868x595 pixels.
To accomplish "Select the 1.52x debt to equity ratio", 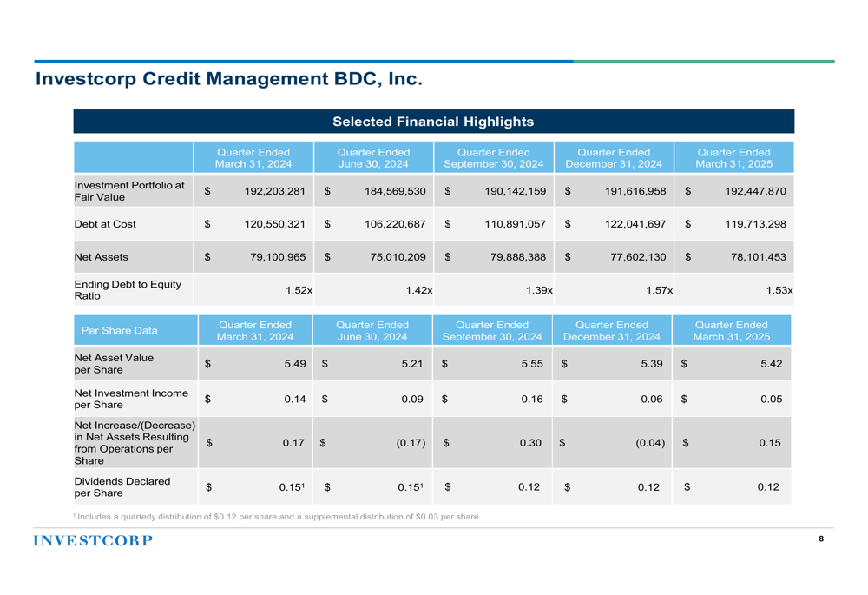I will click(x=299, y=290).
